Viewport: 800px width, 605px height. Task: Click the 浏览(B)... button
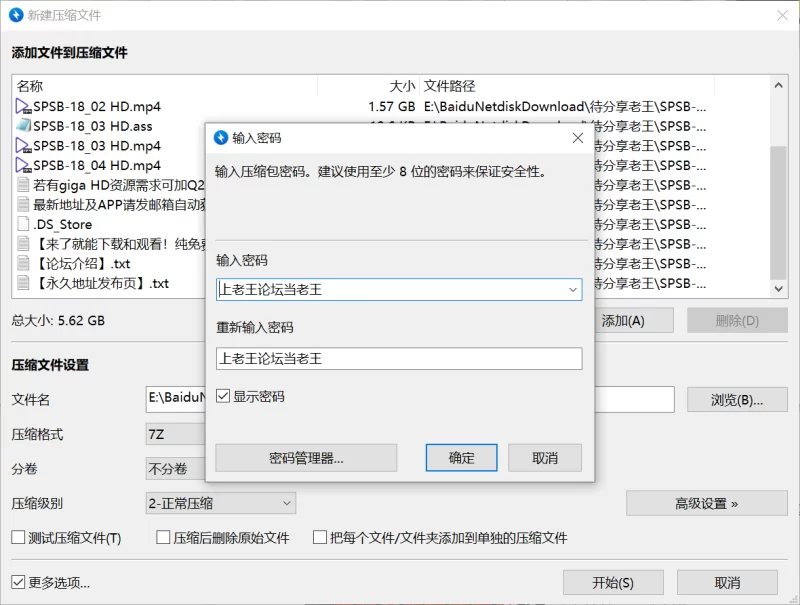pyautogui.click(x=737, y=399)
